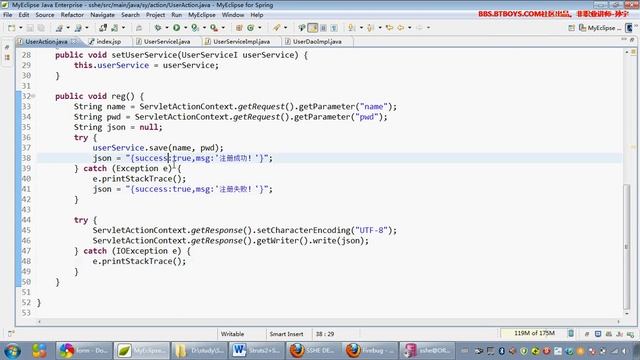Open the Word document taskbar button
The height and width of the screenshot is (360, 640).
click(256, 351)
